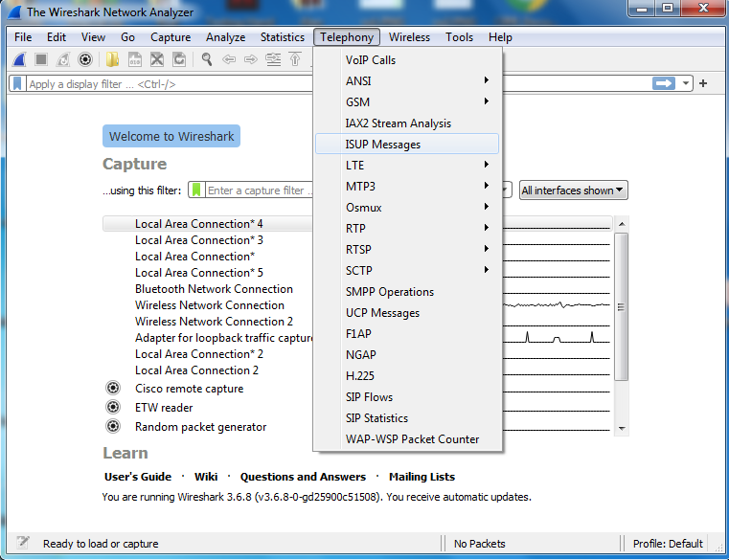
Task: Open display filter history dropdown arrow
Action: [x=685, y=83]
